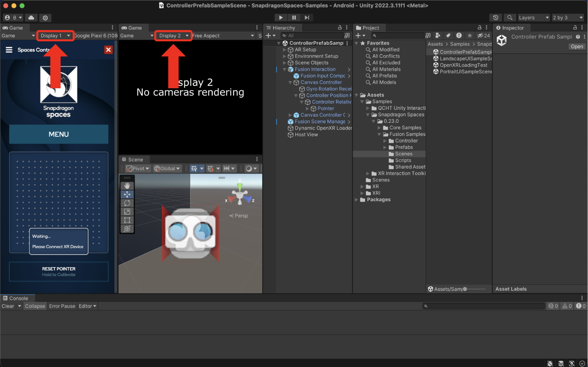Toggle console warning messages counter
This screenshot has width=588, height=367.
[x=567, y=306]
